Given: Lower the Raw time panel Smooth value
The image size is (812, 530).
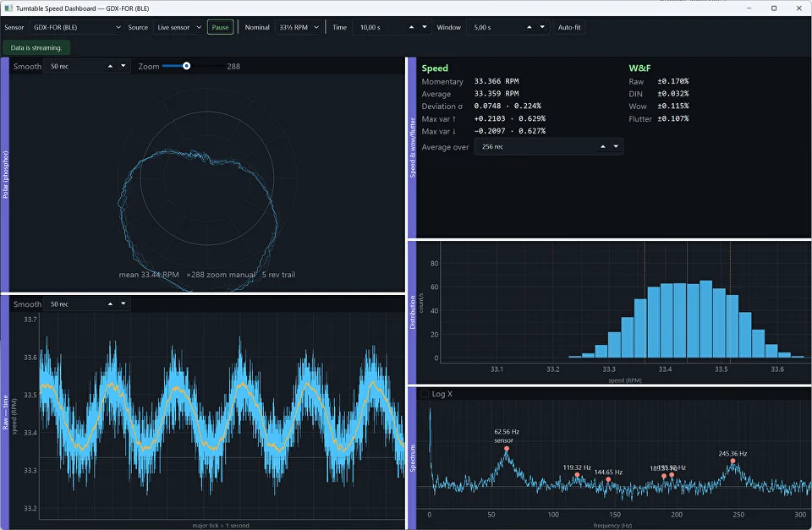Looking at the screenshot, I should coord(123,303).
